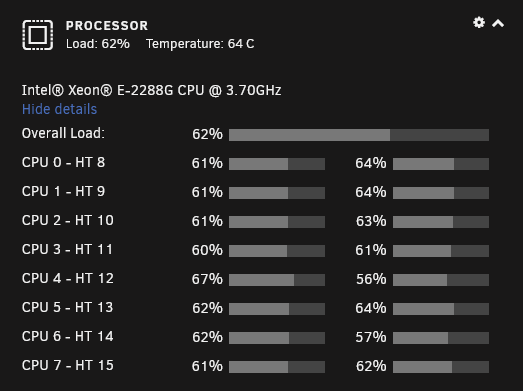Select the Intel Xeon E-2288G CPU name
The height and width of the screenshot is (391, 523).
coord(151,90)
